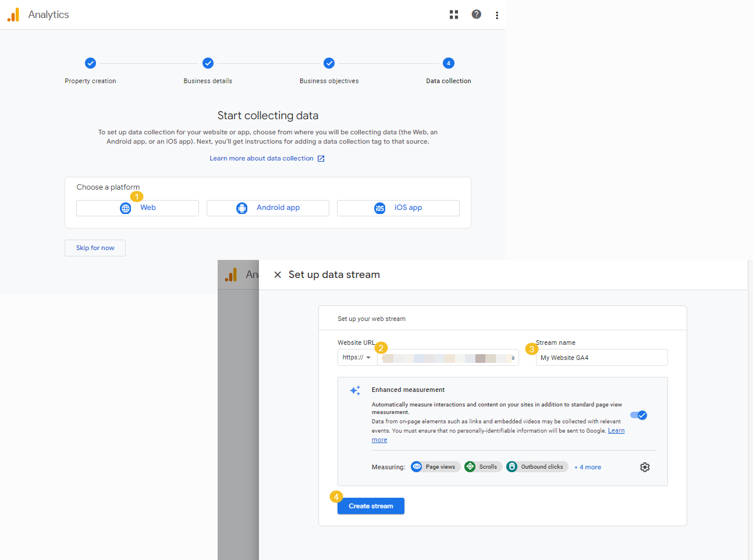The height and width of the screenshot is (560, 753).
Task: Expand the https:// protocol dropdown
Action: pos(357,358)
